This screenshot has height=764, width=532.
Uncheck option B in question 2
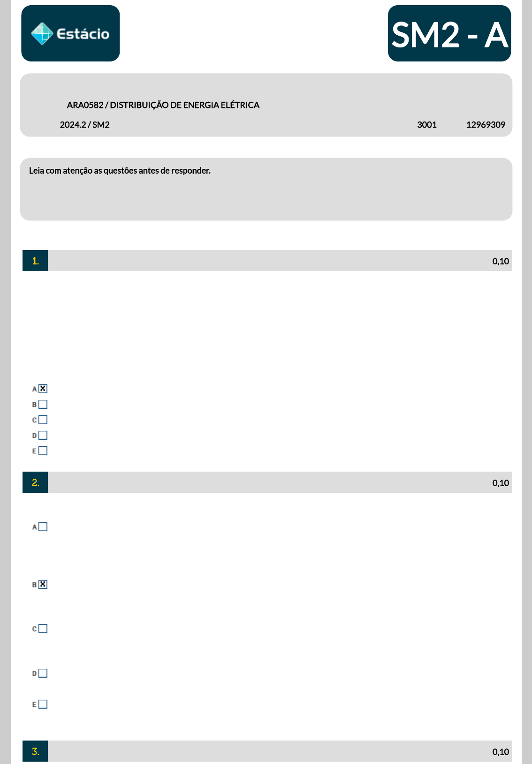point(43,584)
